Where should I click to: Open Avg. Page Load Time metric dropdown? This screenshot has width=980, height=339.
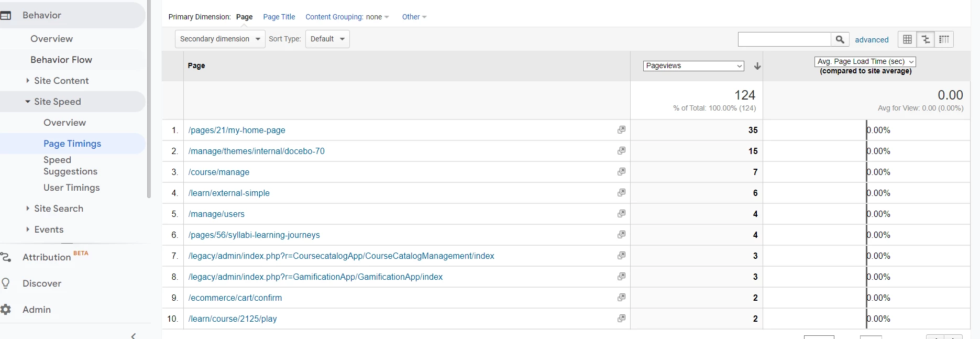865,62
